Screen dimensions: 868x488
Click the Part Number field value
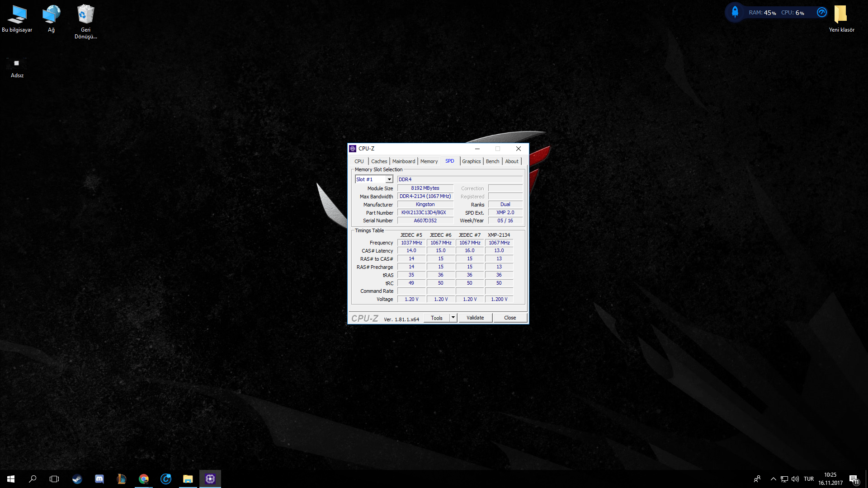(425, 212)
